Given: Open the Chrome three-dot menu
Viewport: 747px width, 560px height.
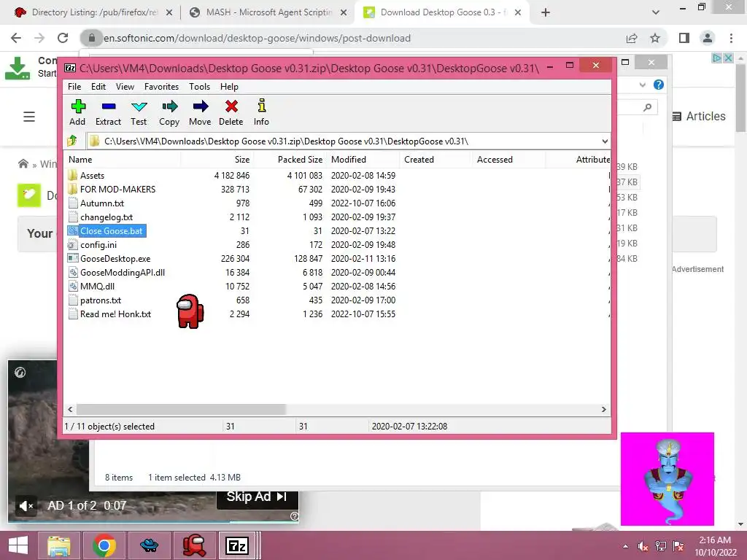Looking at the screenshot, I should click(731, 38).
